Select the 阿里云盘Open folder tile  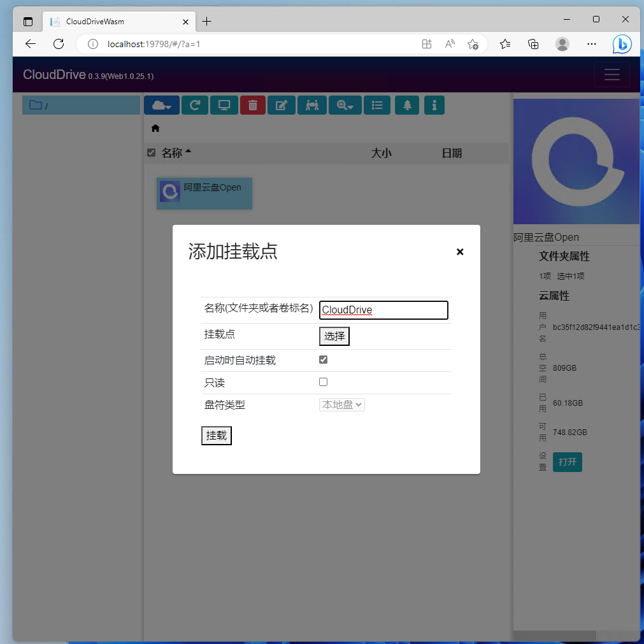(x=204, y=193)
